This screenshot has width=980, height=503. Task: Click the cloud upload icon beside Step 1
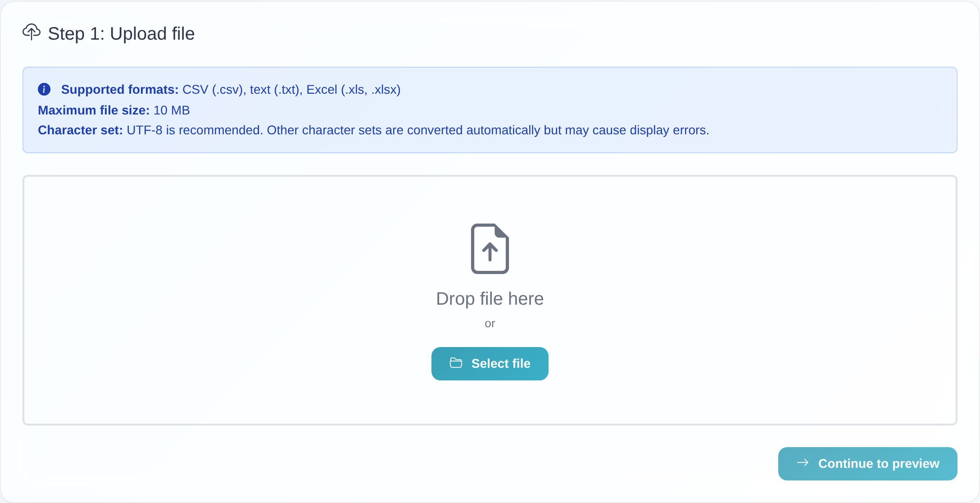pyautogui.click(x=32, y=32)
